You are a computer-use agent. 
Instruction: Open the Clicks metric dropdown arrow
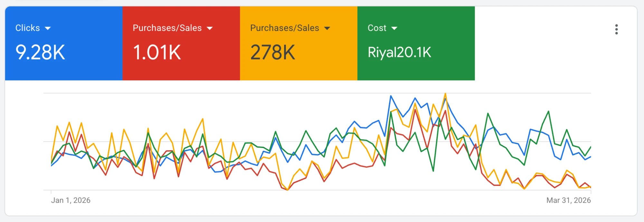pos(48,28)
